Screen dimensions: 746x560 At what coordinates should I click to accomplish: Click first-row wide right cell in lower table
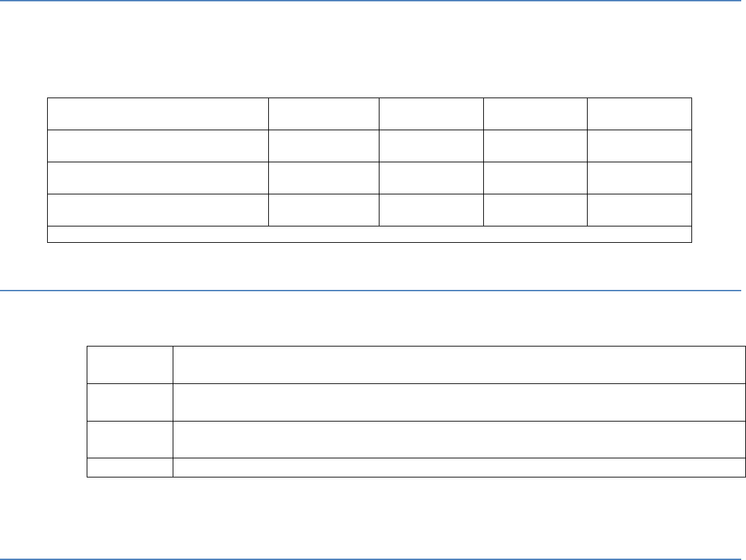point(459,365)
